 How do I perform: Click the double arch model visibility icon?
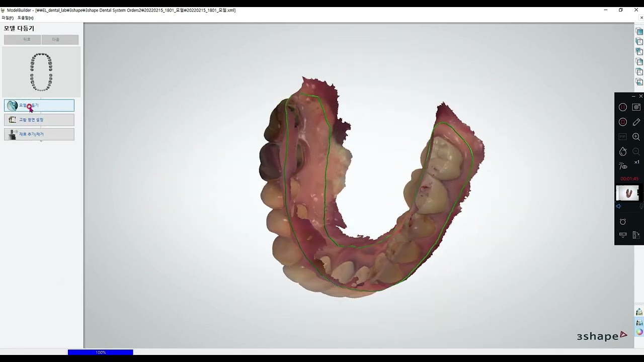point(639,322)
